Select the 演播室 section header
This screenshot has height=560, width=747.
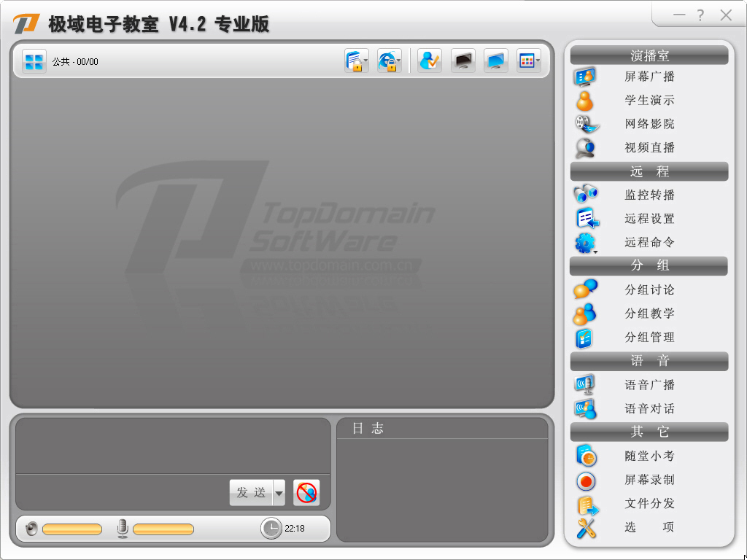click(x=649, y=55)
